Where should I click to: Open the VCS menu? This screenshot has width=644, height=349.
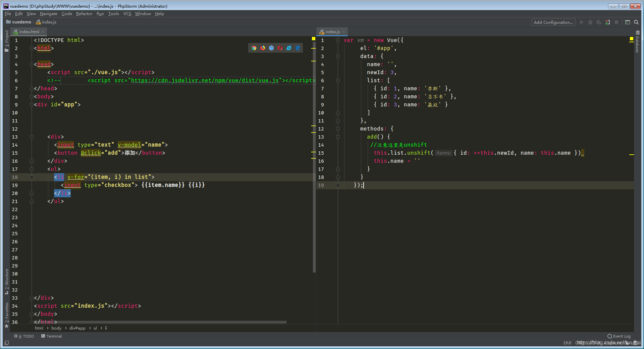coord(127,14)
